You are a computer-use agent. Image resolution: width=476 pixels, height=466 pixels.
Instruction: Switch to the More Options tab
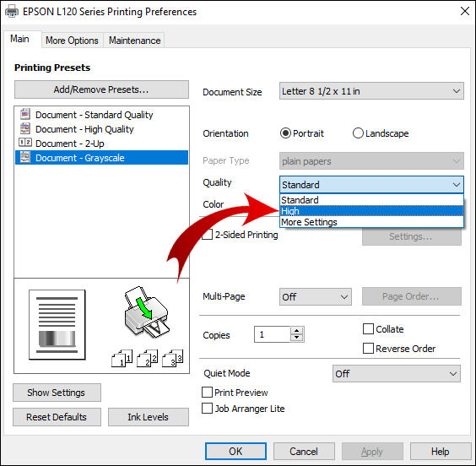tap(73, 41)
